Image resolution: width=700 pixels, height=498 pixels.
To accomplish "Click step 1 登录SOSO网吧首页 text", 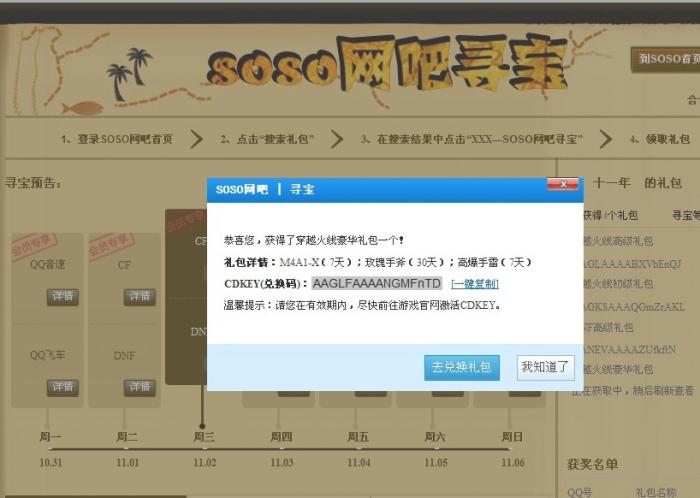I will [117, 139].
